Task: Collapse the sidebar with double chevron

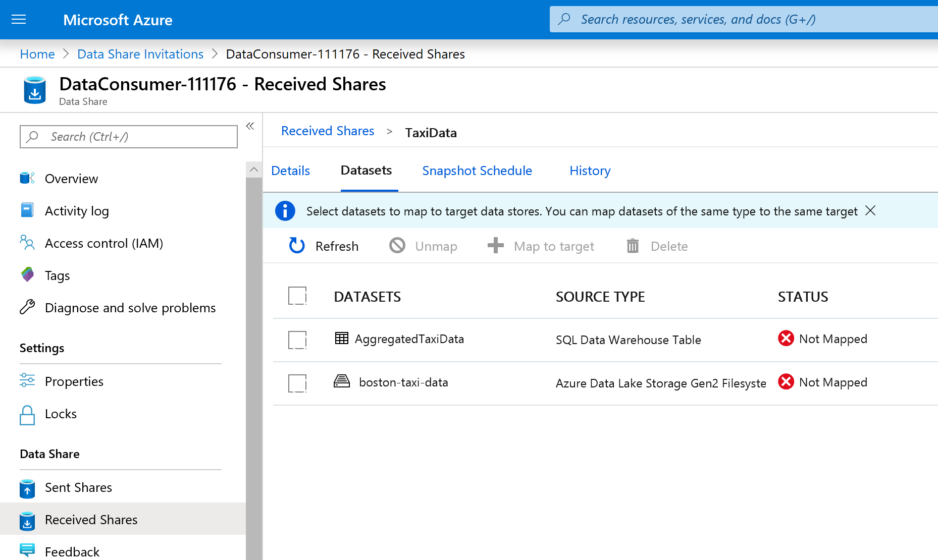Action: [x=250, y=126]
